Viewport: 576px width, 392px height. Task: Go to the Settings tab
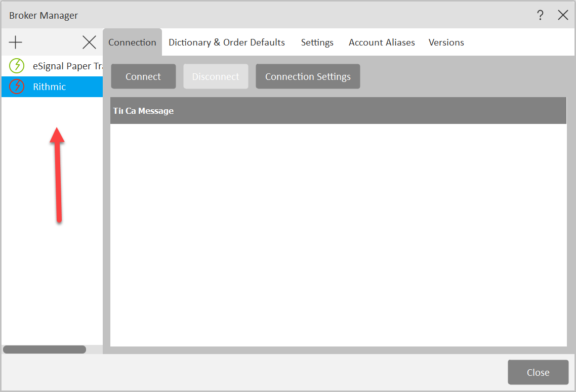[x=317, y=42]
